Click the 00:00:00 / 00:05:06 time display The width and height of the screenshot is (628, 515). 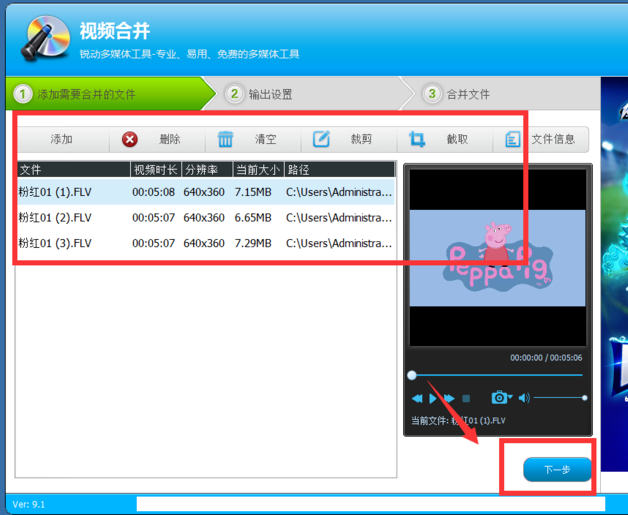(546, 358)
